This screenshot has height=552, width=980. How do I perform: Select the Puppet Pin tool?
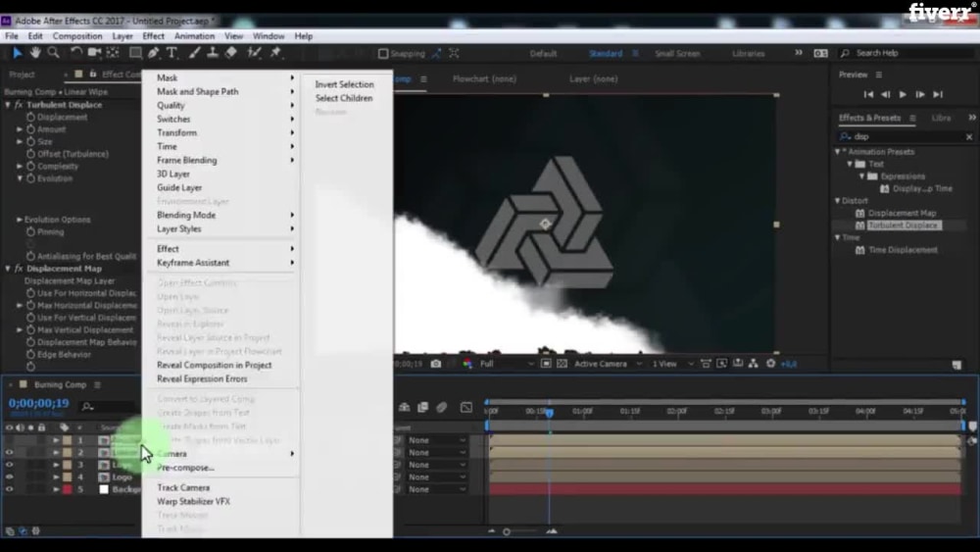tap(275, 53)
